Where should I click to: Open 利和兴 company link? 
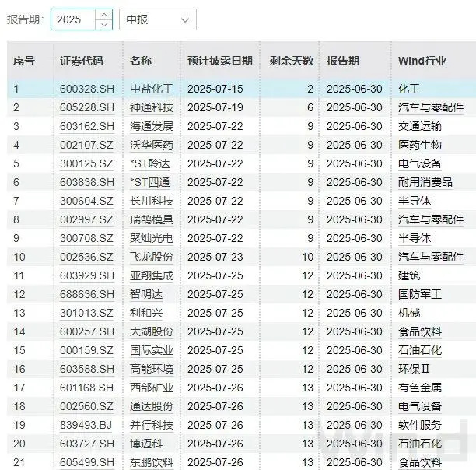coord(146,313)
